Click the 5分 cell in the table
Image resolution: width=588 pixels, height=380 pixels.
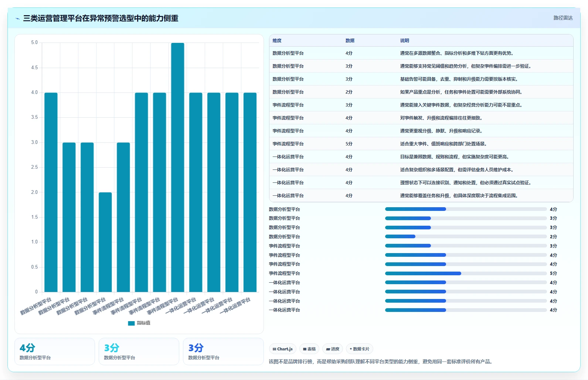point(349,144)
